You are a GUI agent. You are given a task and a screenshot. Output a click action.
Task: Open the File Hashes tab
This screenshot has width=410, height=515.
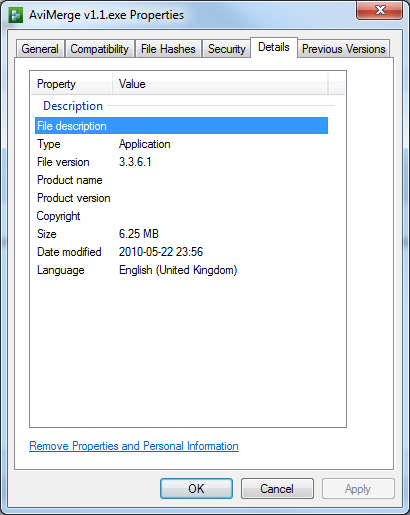pos(168,49)
